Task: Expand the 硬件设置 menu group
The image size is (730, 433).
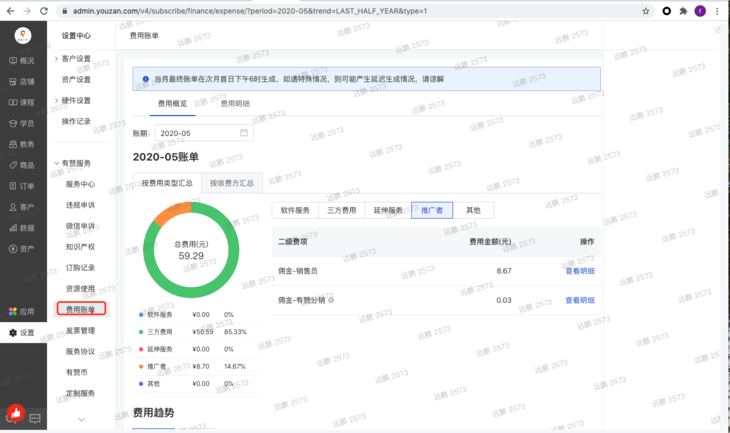Action: point(57,101)
